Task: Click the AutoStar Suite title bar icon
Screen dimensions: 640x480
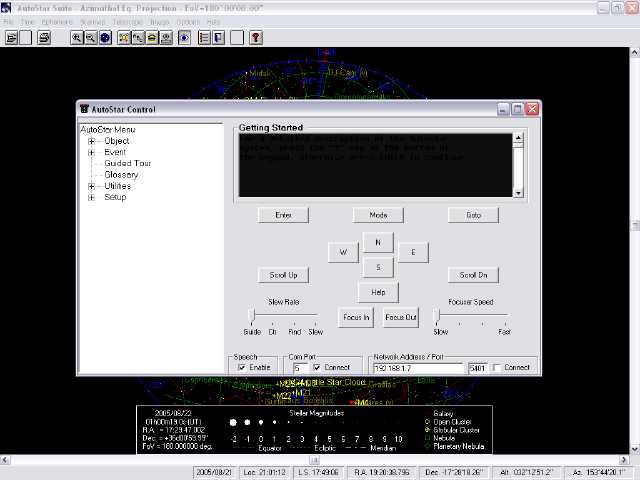Action: click(6, 7)
